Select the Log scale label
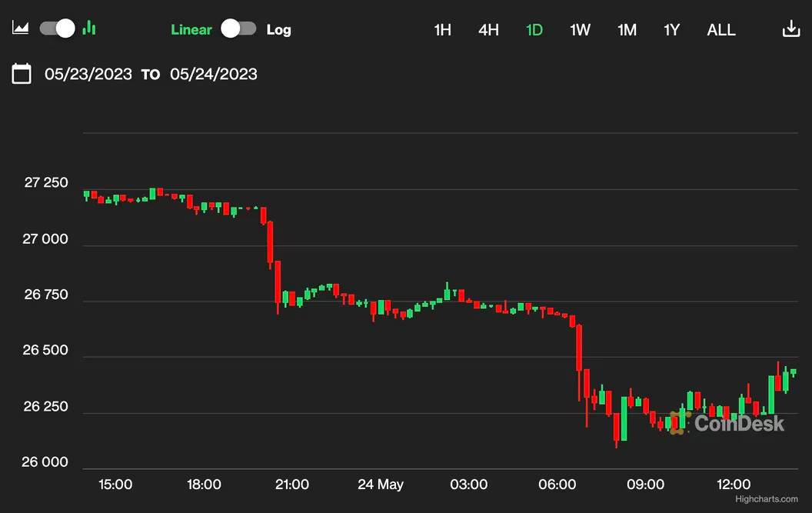 [278, 30]
